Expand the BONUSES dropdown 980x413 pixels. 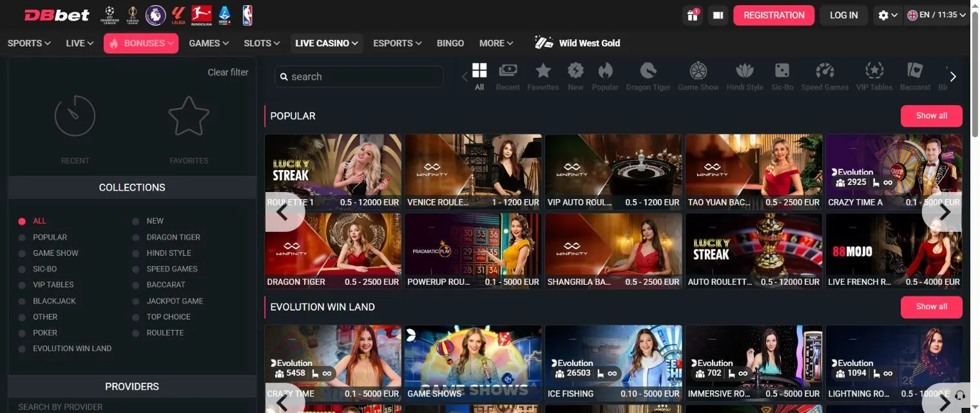click(141, 43)
